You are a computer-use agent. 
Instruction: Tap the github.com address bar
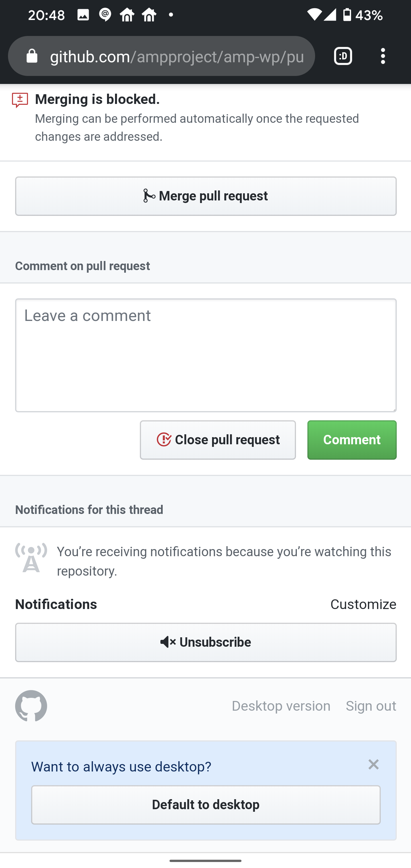tap(162, 56)
